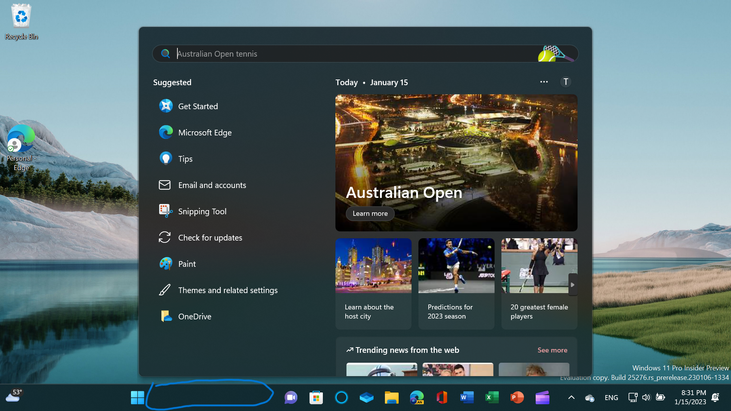Open battery status tray icon
Screen dimensions: 731x411
tap(660, 397)
